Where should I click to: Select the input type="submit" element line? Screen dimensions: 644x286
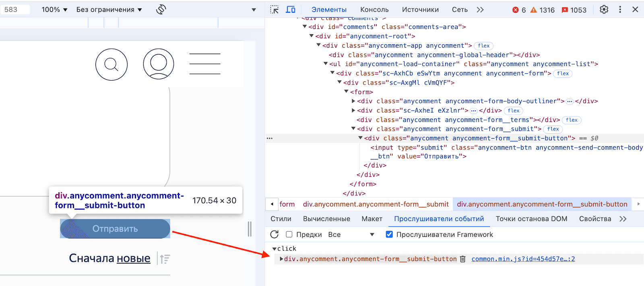coord(506,152)
